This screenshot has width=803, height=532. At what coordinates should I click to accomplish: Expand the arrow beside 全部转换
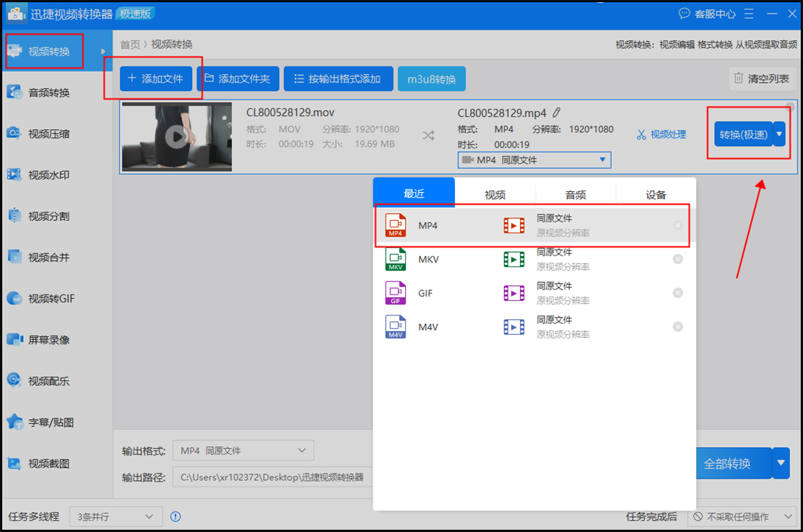[781, 463]
